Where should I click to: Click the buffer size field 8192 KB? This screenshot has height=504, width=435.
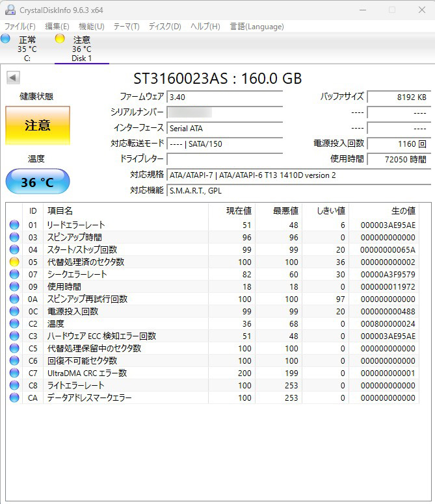tap(399, 97)
